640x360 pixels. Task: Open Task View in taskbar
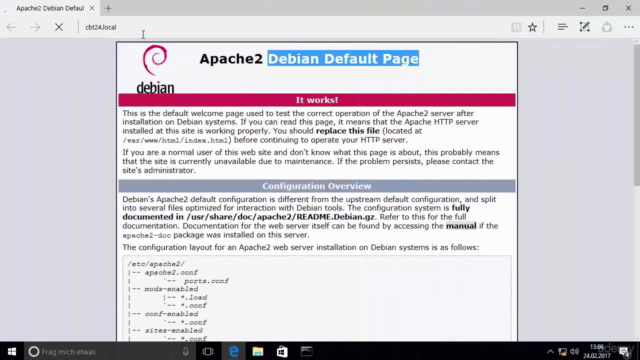point(208,351)
